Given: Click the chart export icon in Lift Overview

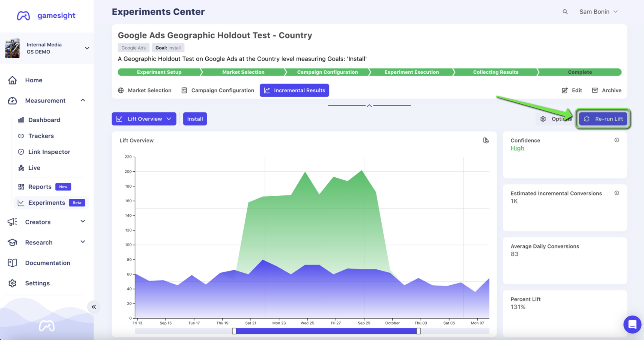Looking at the screenshot, I should point(486,140).
